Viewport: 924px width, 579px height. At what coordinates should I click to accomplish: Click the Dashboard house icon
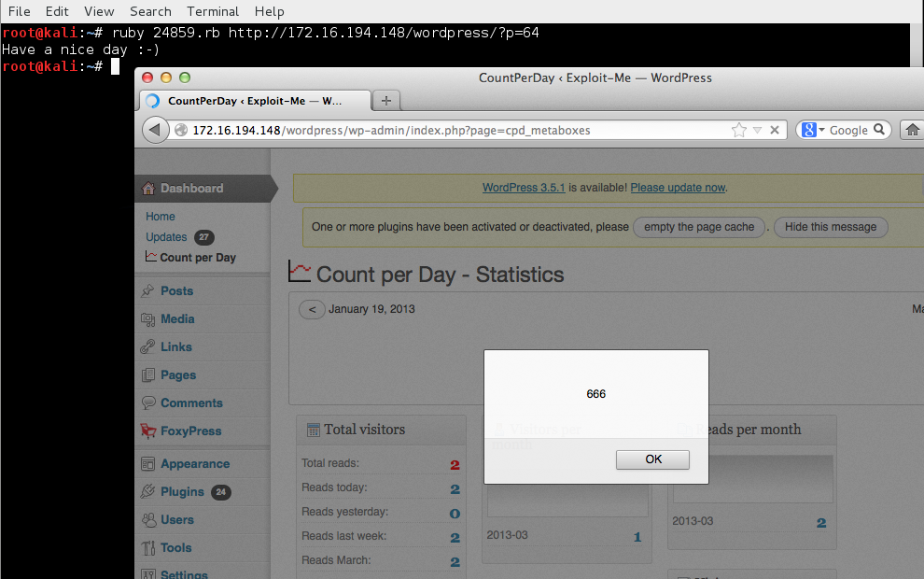click(x=148, y=188)
